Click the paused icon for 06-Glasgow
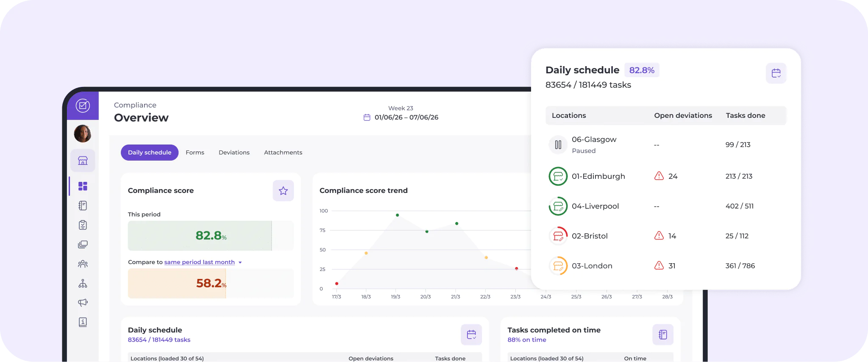 (558, 145)
